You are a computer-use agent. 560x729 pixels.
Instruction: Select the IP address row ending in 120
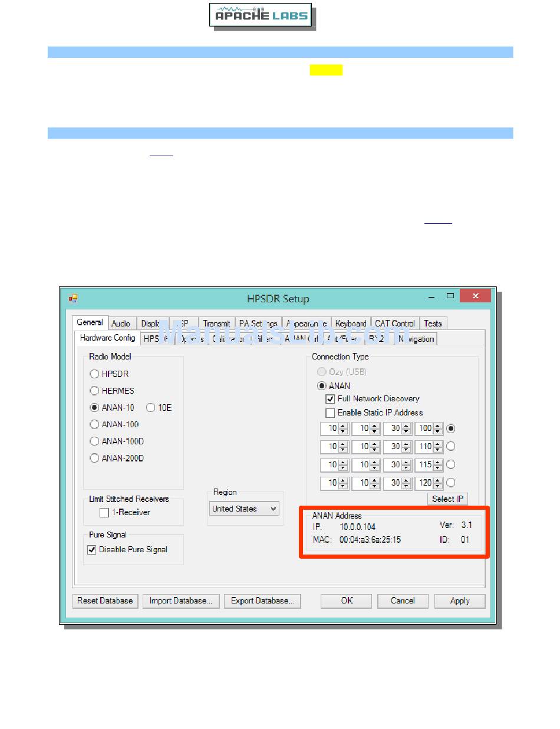[451, 483]
